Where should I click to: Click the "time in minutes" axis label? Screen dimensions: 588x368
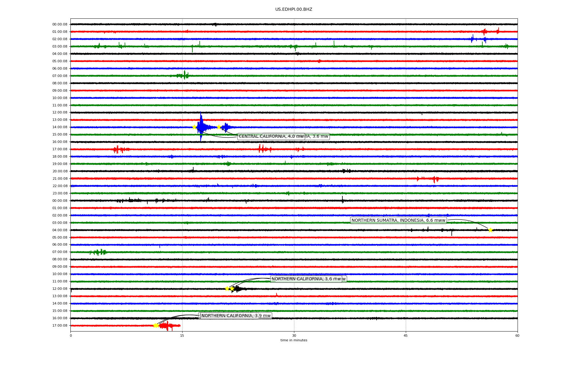pos(294,340)
